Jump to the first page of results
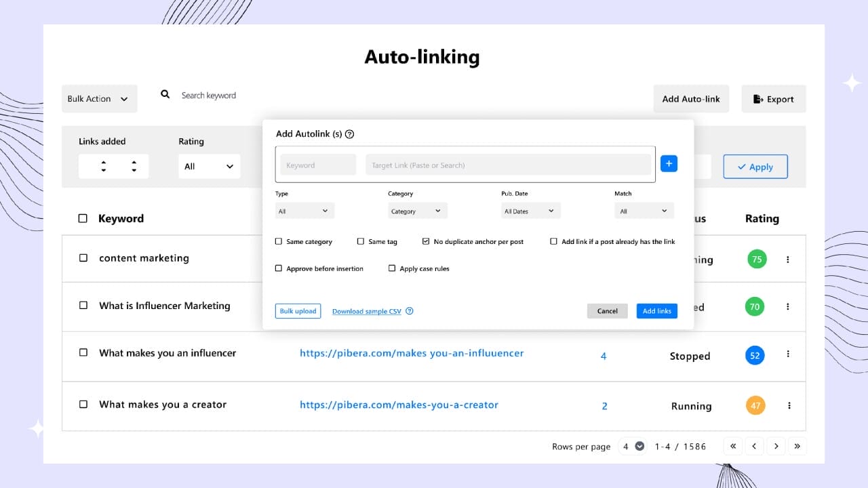The height and width of the screenshot is (488, 868). click(x=732, y=446)
